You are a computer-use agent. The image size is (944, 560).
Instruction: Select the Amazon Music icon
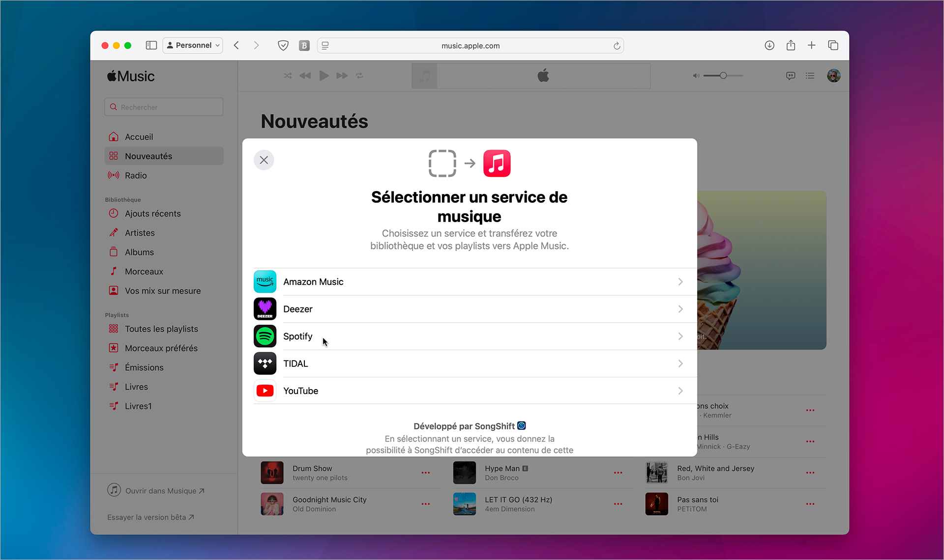[265, 282]
